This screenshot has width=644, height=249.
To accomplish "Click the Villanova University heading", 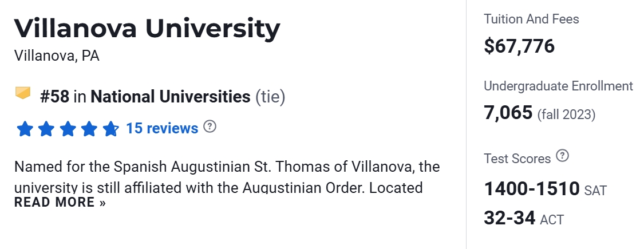I will click(x=147, y=29).
